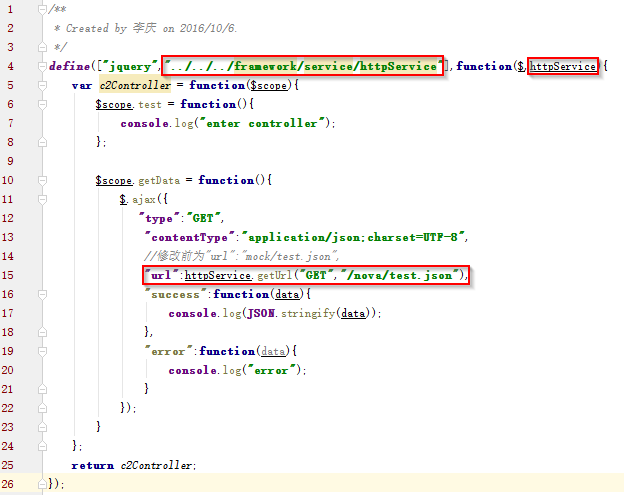This screenshot has width=624, height=495.
Task: Click line number 15 in the gutter
Action: 8,275
